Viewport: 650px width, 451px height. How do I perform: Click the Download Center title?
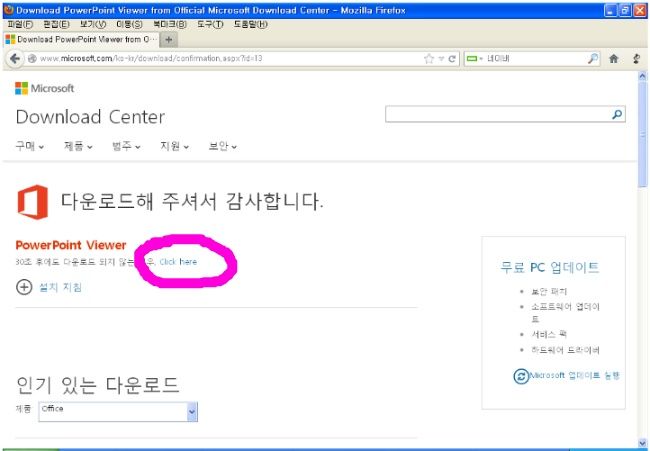(90, 117)
